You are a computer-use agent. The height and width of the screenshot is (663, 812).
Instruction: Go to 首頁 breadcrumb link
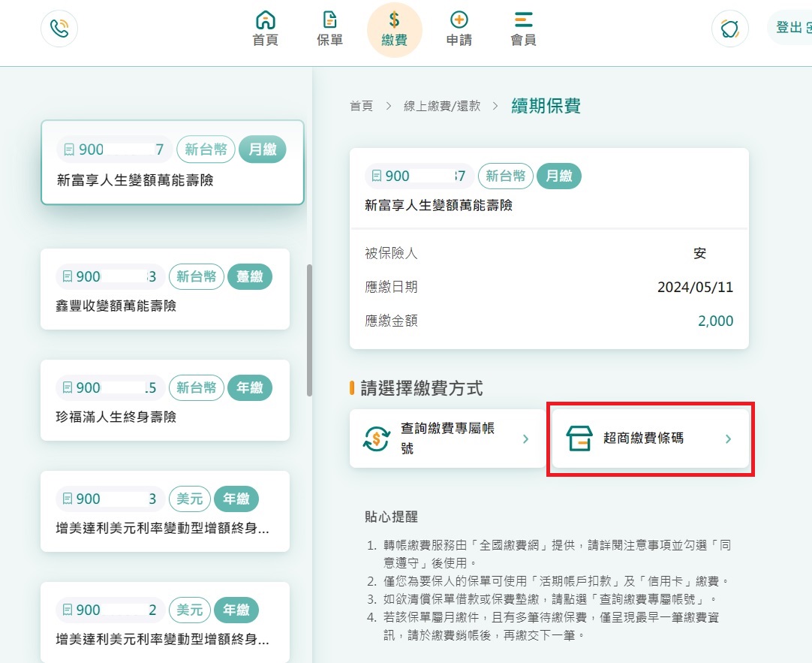click(361, 106)
